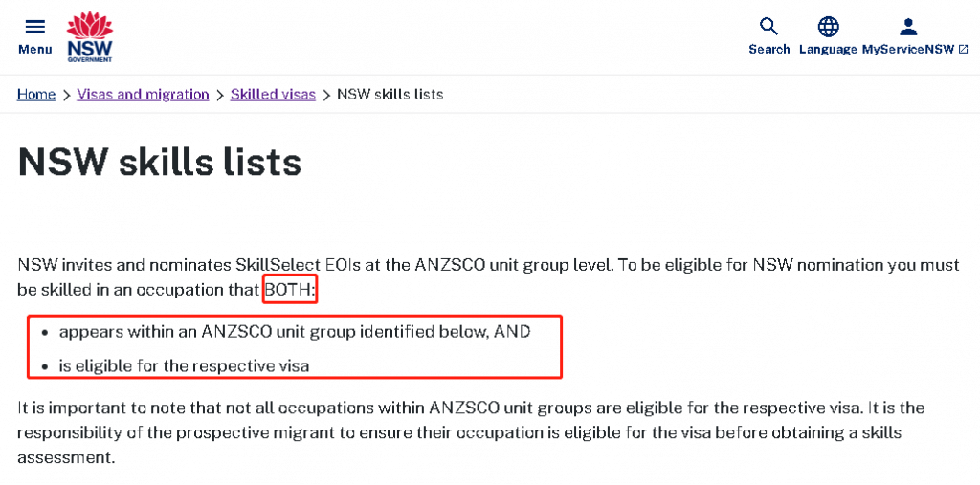Click the "NSW skills lists" page heading
Viewport: 980px width, 485px height.
click(x=160, y=162)
